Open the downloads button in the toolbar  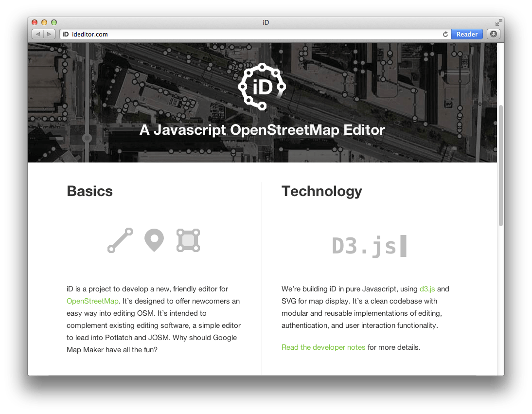tap(493, 34)
